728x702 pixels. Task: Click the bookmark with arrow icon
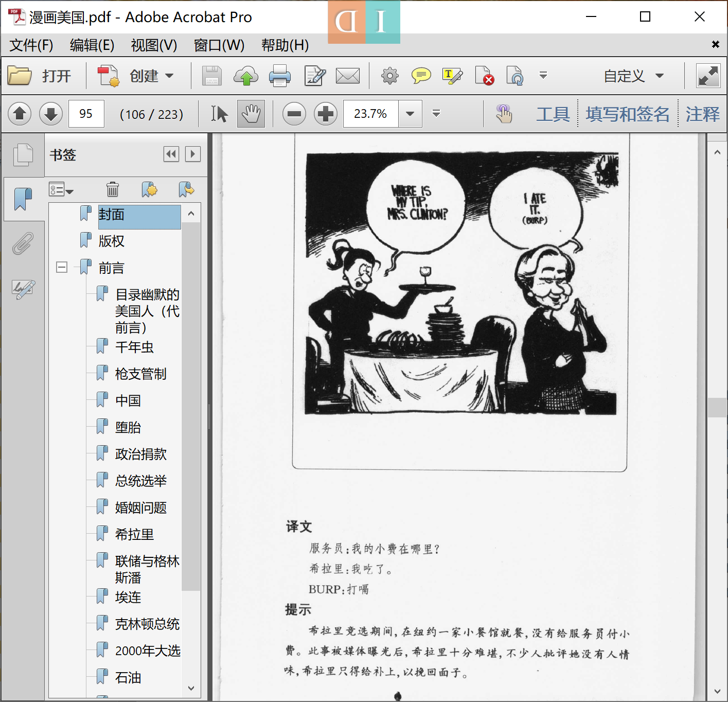[186, 189]
